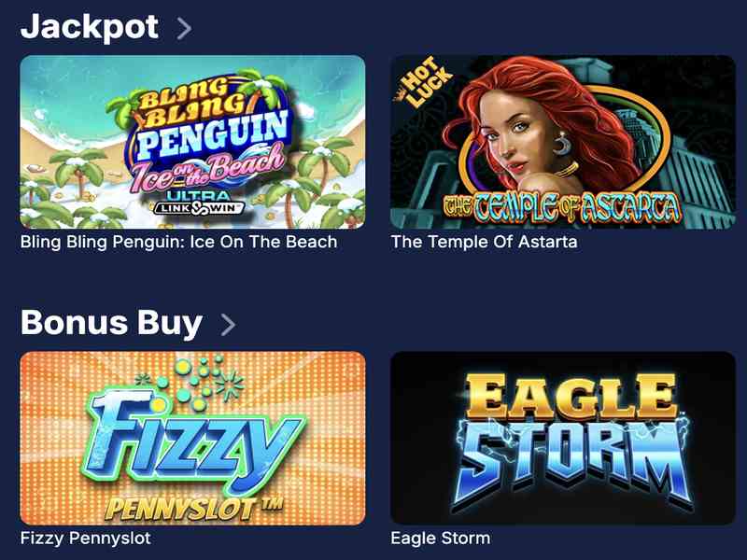Open the Jackpot category heading

coord(90,28)
